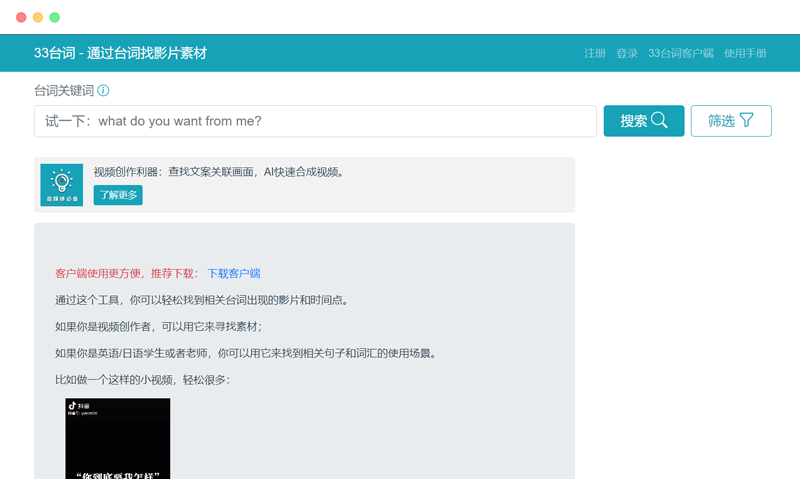Follow the 下载客户端 link
Screen dimensions: 800x479
click(234, 273)
